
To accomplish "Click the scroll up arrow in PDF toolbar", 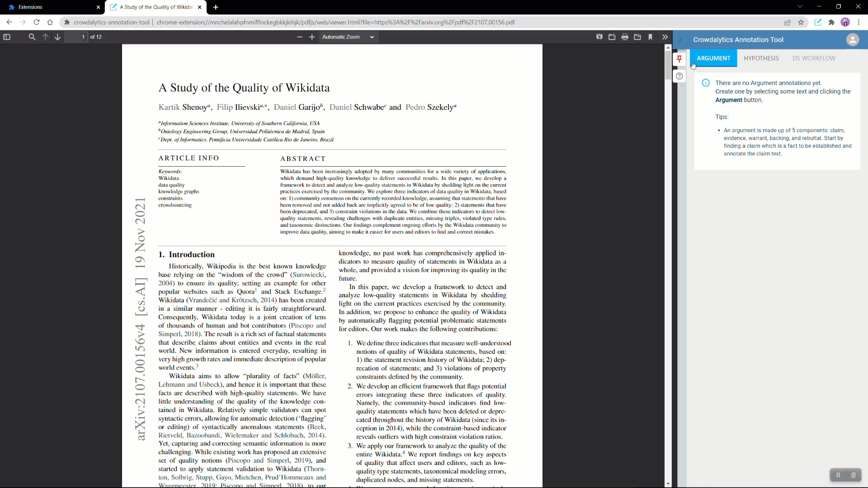I will pyautogui.click(x=45, y=37).
